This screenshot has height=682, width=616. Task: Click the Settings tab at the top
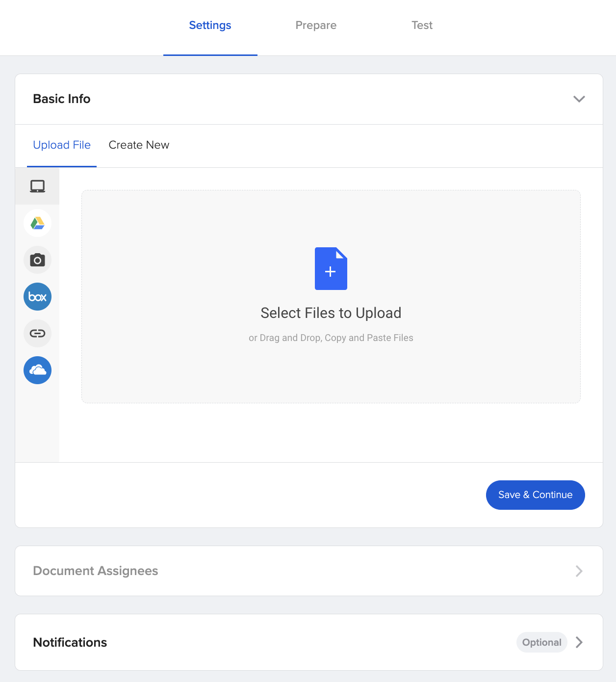tap(210, 25)
